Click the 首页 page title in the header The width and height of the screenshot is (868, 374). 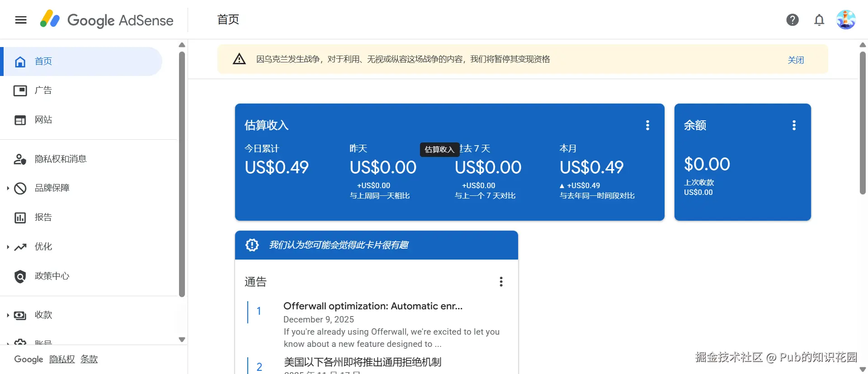click(228, 19)
